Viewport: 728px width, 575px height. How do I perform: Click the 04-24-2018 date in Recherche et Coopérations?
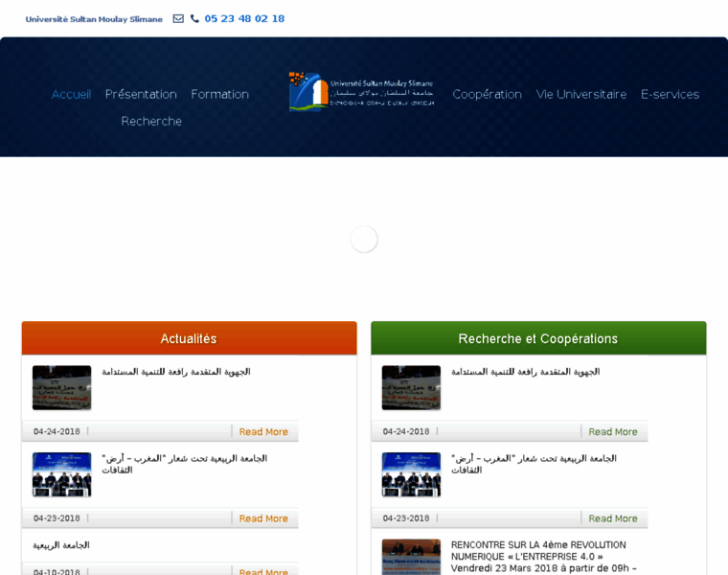[406, 431]
